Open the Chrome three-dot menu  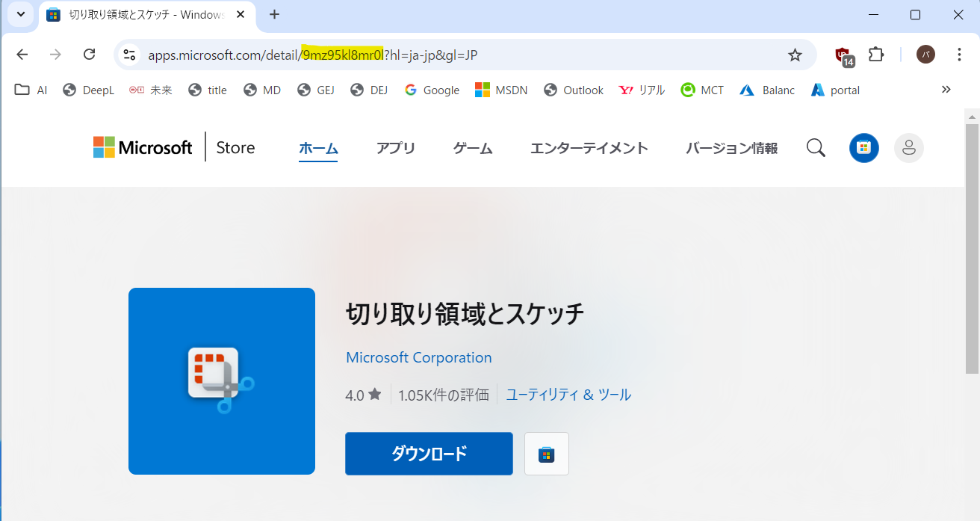coord(958,54)
